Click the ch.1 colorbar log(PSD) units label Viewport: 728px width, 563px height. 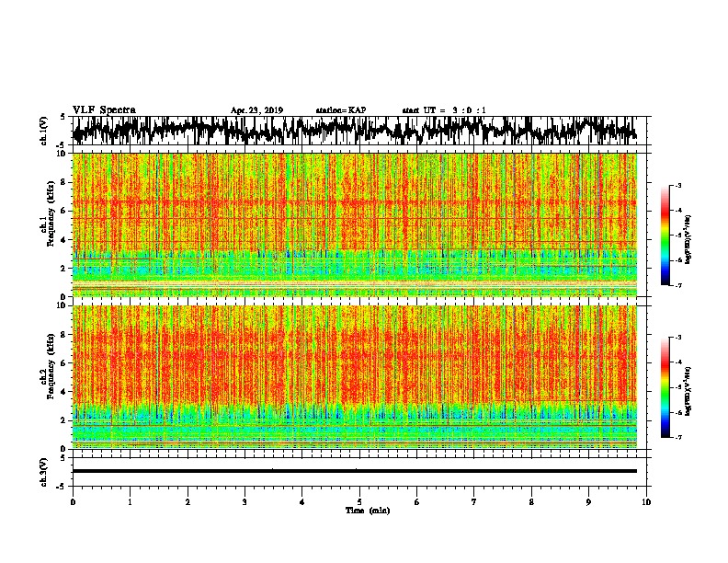click(688, 239)
